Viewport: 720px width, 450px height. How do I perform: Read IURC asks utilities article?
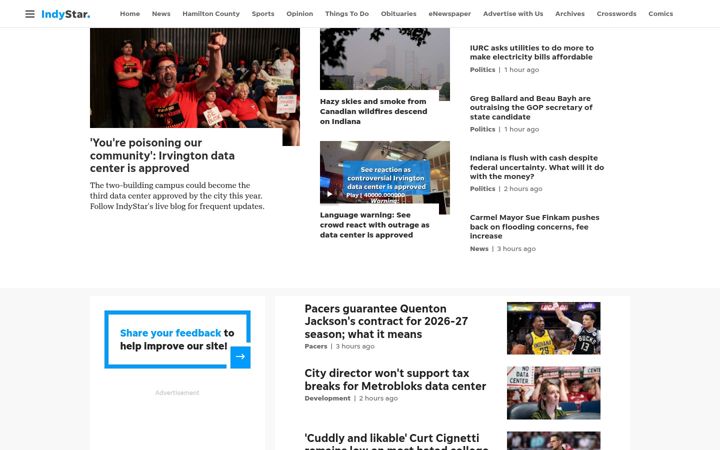coord(531,52)
